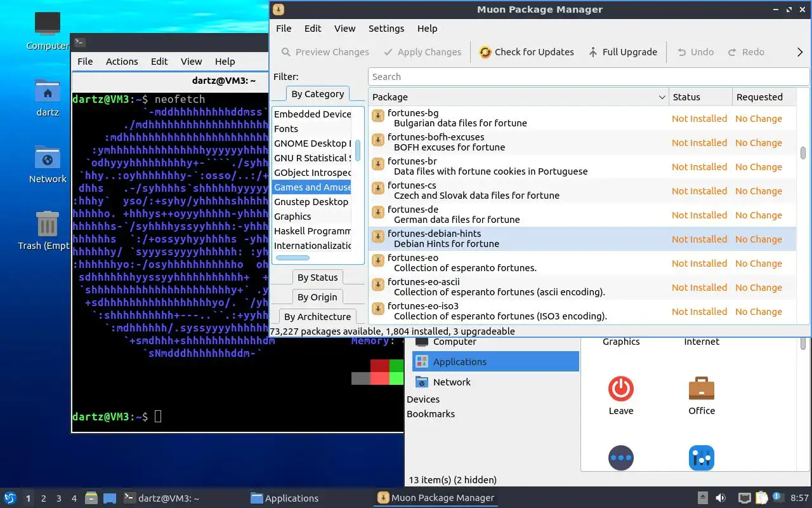
Task: Click the show desktop taskbar icon
Action: (x=110, y=498)
